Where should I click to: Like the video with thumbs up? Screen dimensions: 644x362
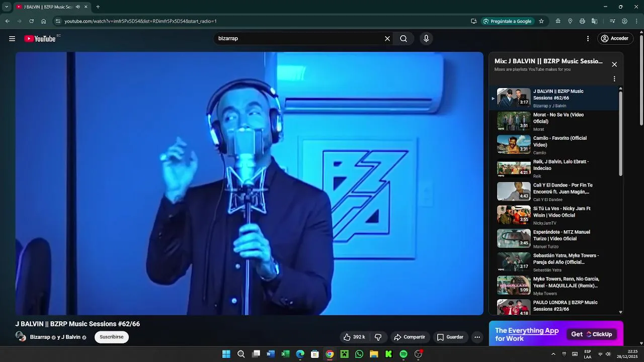tap(355, 337)
